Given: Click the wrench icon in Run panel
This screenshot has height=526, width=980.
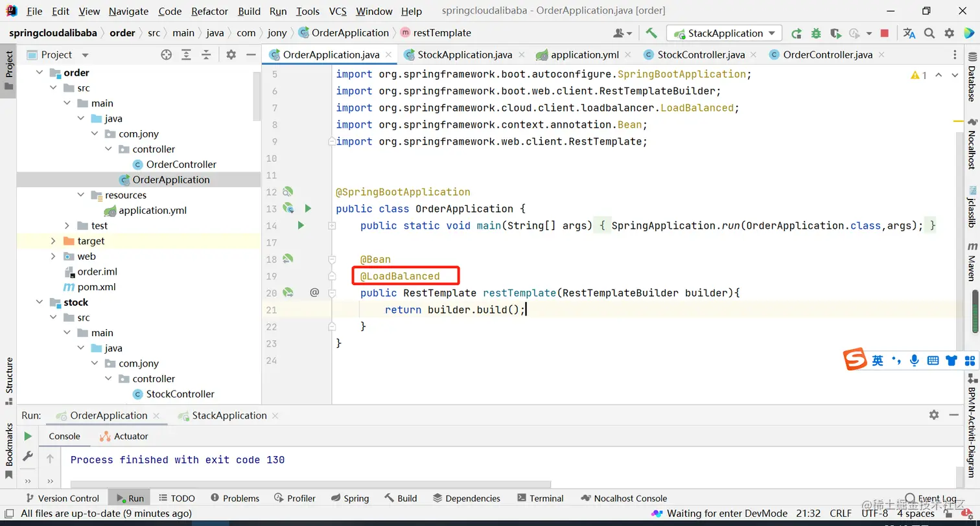Looking at the screenshot, I should tap(28, 457).
